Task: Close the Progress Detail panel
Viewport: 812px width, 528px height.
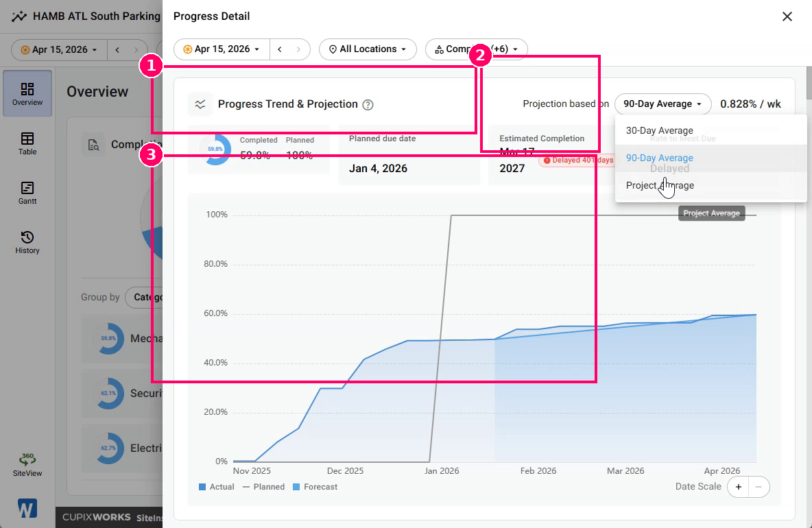Action: (787, 16)
